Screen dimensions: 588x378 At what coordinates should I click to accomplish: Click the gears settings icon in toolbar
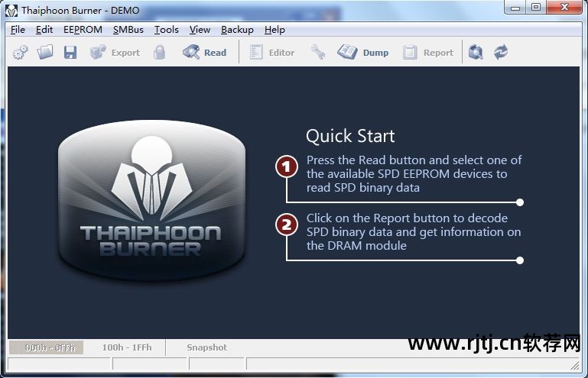point(20,52)
